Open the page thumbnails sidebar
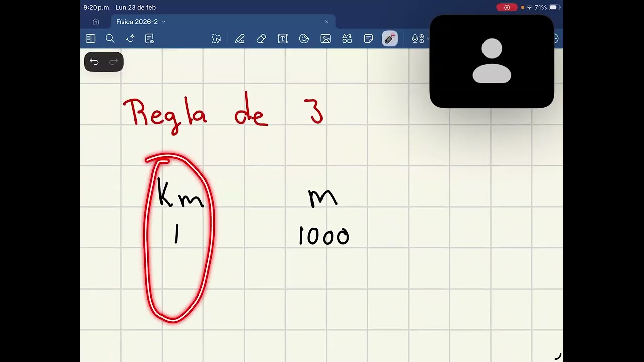 click(x=90, y=39)
